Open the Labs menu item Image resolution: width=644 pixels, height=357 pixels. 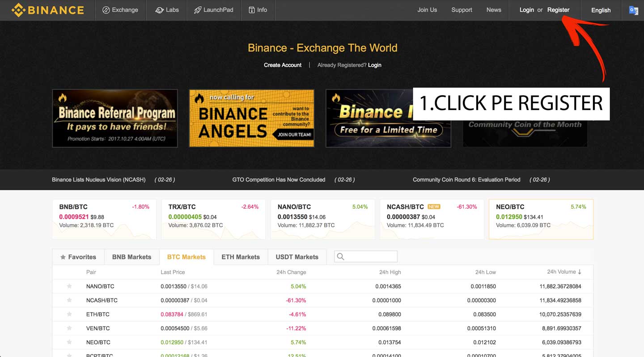pyautogui.click(x=167, y=10)
